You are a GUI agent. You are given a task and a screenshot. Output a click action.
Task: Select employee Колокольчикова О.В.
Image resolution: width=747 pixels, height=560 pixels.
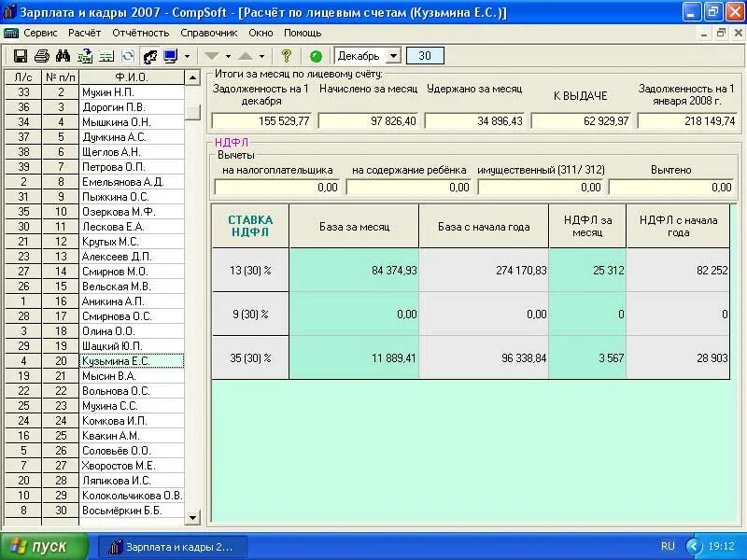point(132,496)
